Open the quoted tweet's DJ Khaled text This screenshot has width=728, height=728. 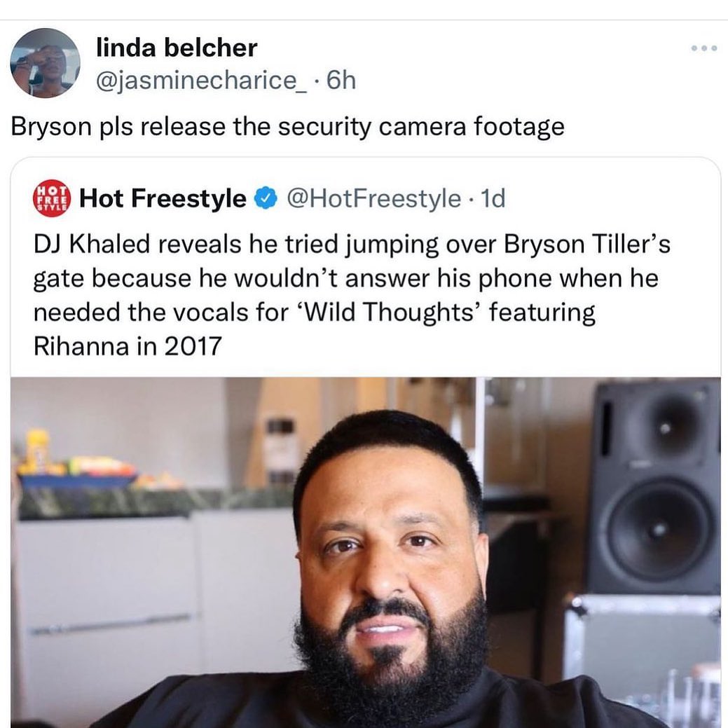pos(352,295)
